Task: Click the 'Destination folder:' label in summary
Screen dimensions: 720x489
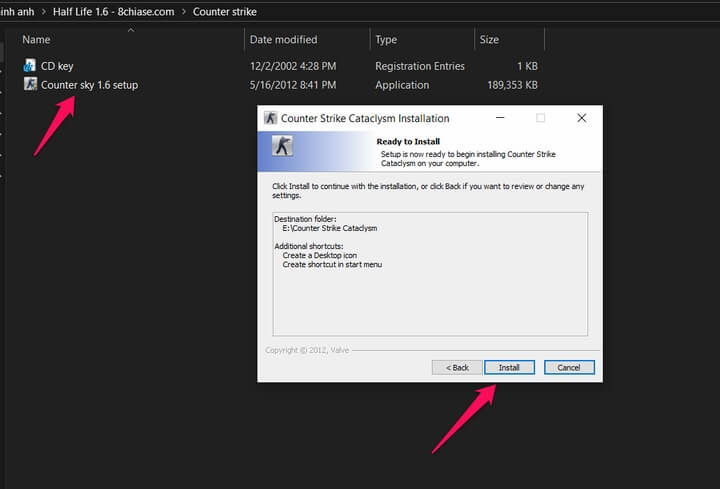Action: coord(305,219)
